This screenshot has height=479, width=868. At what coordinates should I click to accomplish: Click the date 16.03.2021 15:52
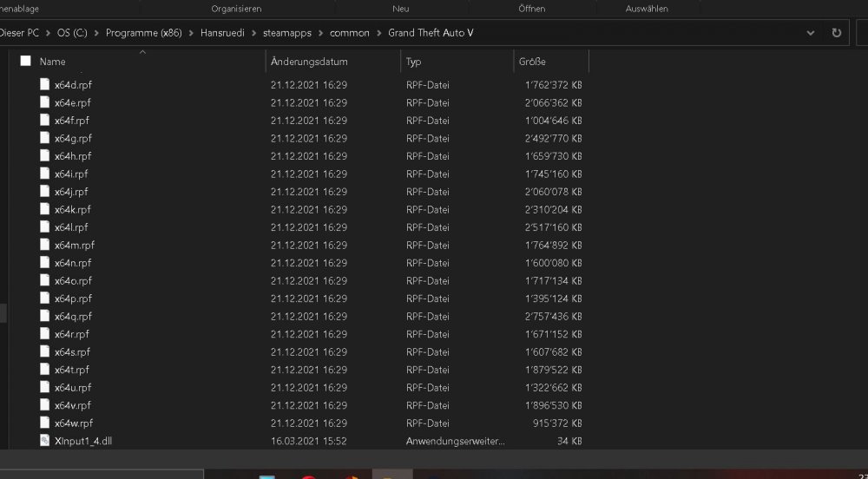coord(309,441)
